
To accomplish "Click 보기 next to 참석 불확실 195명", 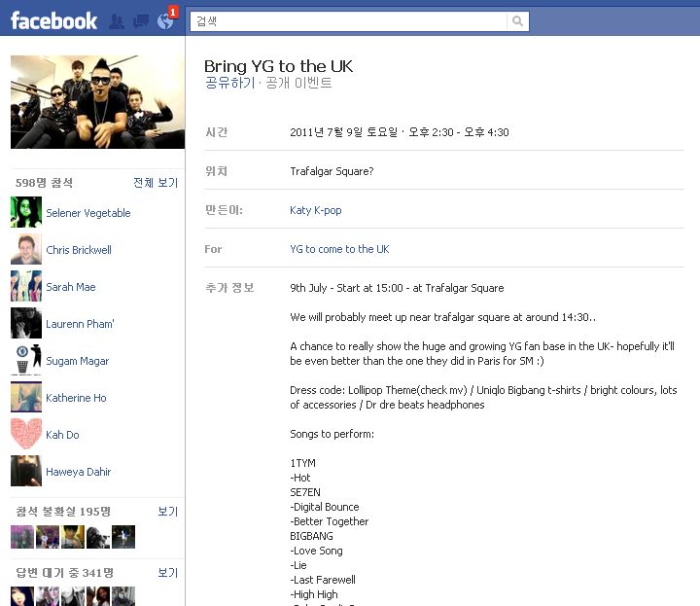I will pyautogui.click(x=168, y=512).
